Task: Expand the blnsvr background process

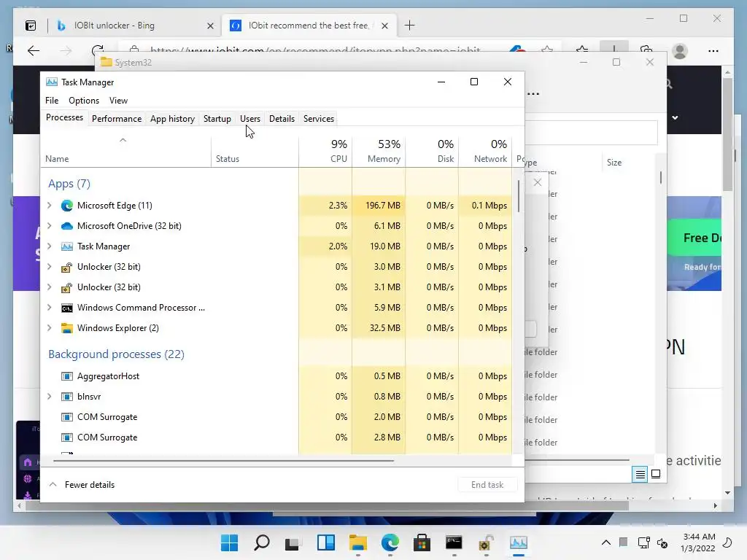Action: tap(50, 397)
